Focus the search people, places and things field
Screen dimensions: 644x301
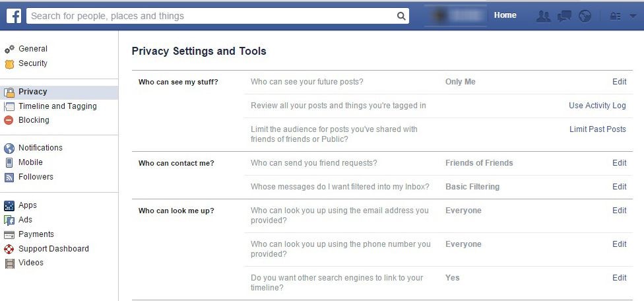[218, 17]
